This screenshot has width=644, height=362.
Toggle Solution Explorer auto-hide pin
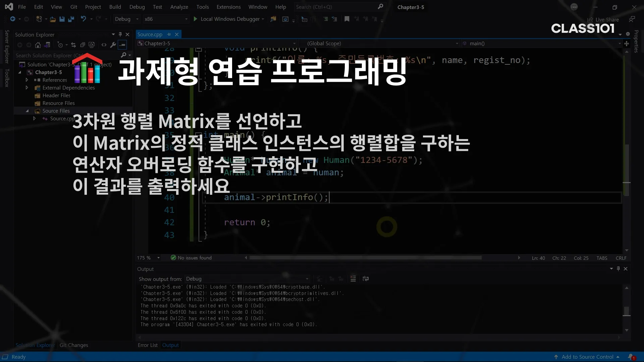tap(120, 35)
